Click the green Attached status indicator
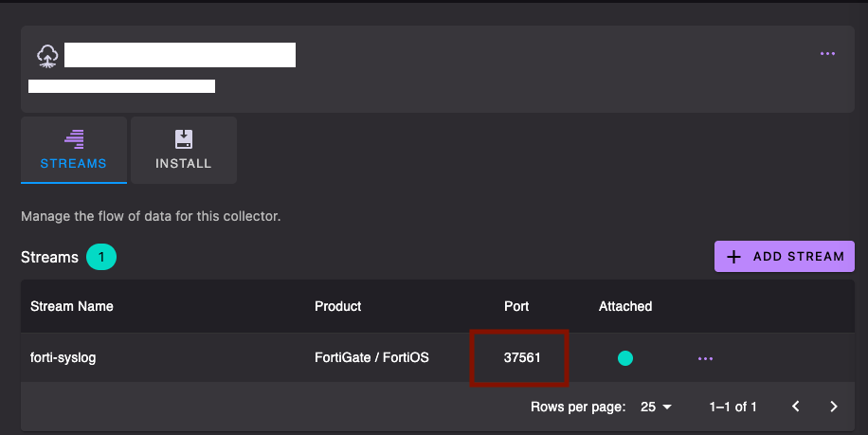868x435 pixels. (625, 358)
